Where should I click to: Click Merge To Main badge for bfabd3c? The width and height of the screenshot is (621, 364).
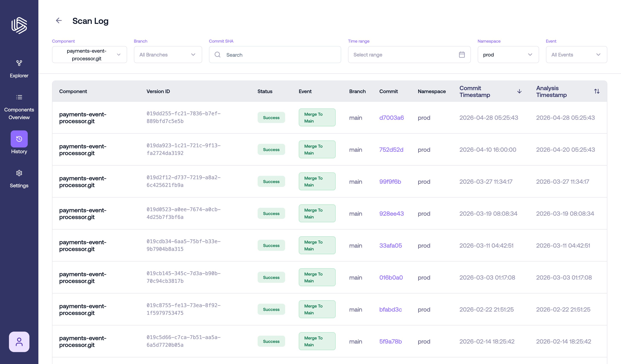tap(317, 309)
